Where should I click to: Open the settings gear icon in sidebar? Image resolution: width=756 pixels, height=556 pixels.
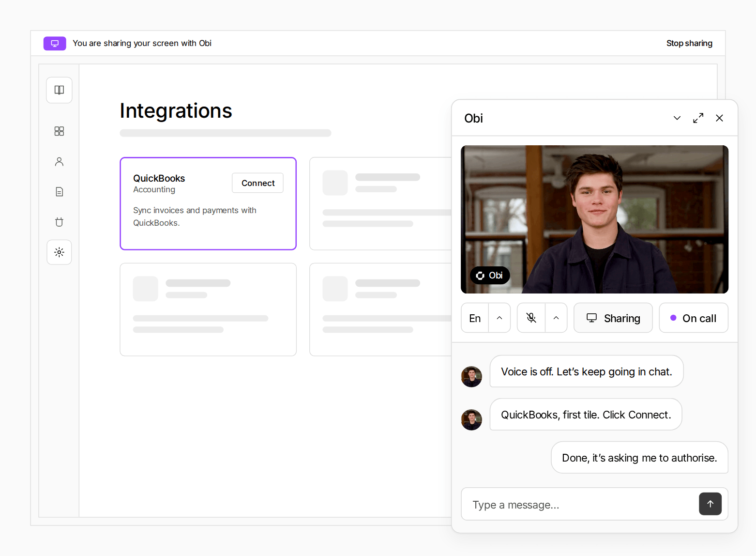coord(59,252)
